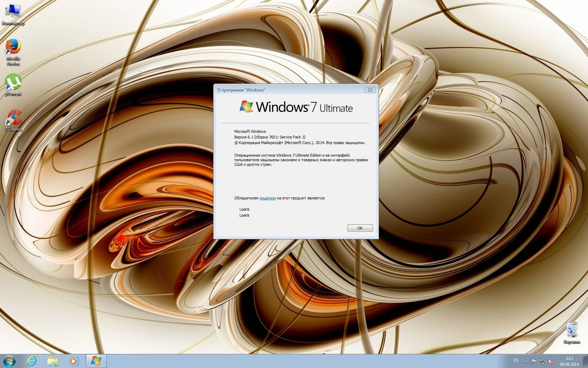Launch Windows Media Player from taskbar

(x=74, y=361)
